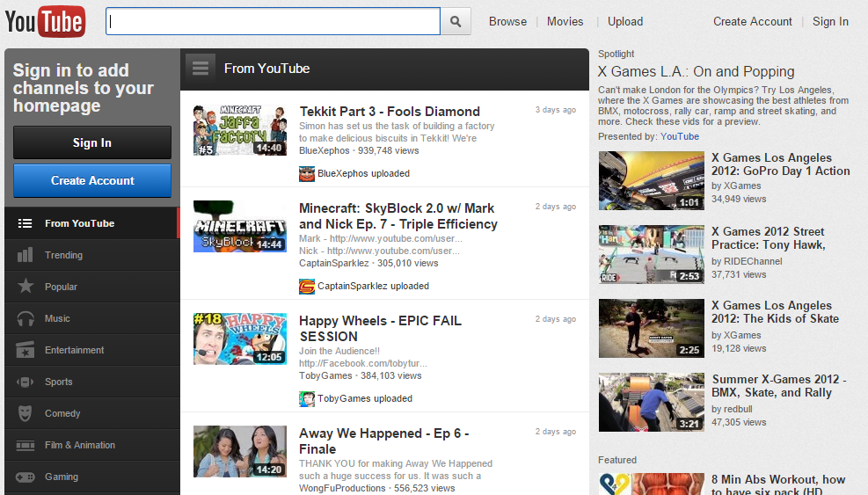Click the Comedy mask icon
Image resolution: width=868 pixels, height=495 pixels.
pos(25,413)
